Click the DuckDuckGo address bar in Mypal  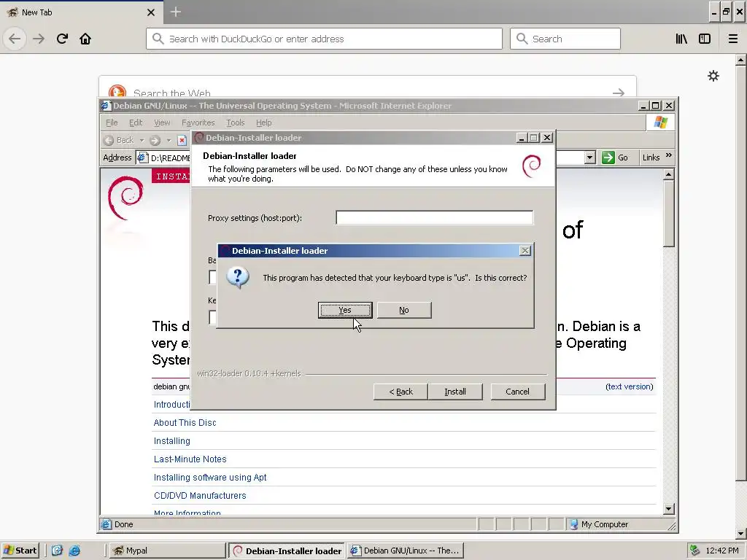coord(324,39)
